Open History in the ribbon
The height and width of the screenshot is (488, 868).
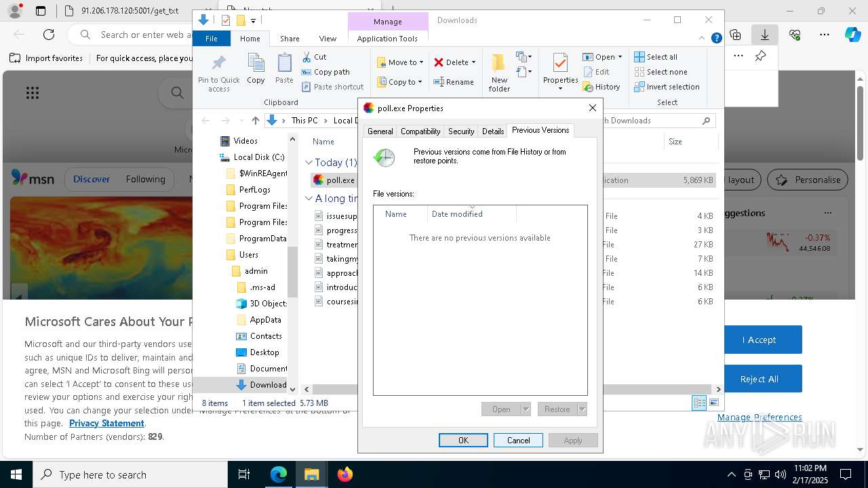pos(601,87)
